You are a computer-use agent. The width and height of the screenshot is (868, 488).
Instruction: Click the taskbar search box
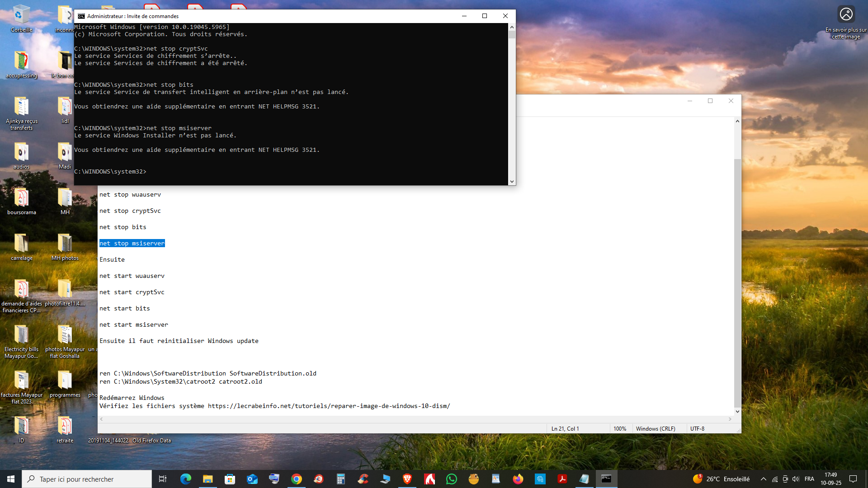coord(87,479)
